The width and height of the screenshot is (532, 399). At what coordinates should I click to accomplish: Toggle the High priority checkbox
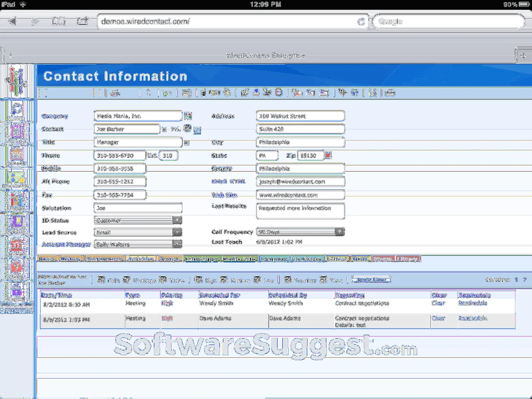coord(198,280)
